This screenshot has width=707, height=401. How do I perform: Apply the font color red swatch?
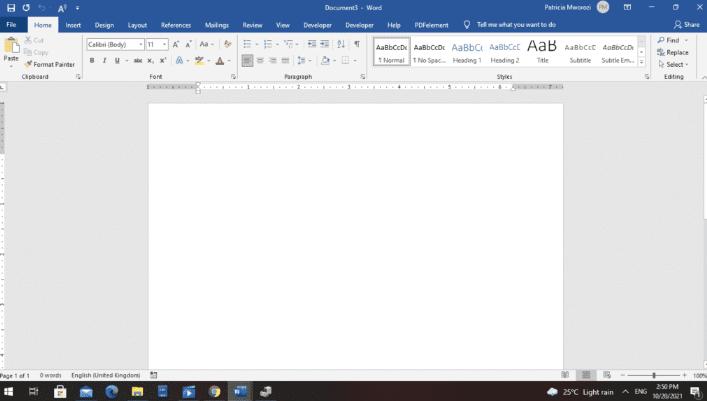point(220,60)
